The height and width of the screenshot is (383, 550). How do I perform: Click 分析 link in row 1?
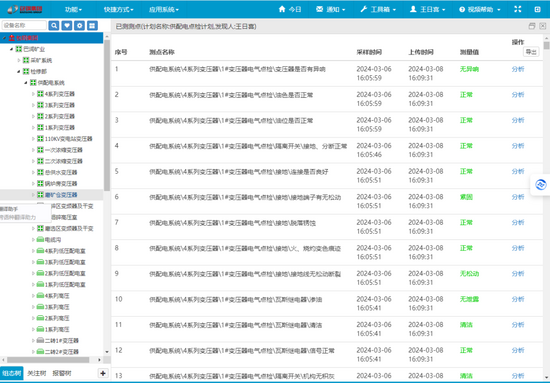[x=518, y=69]
